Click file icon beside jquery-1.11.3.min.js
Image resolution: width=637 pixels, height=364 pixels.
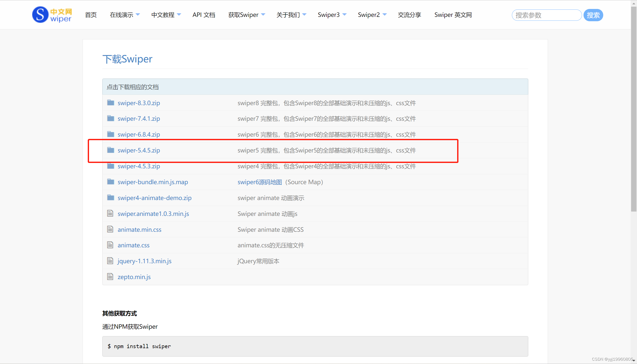pyautogui.click(x=110, y=260)
